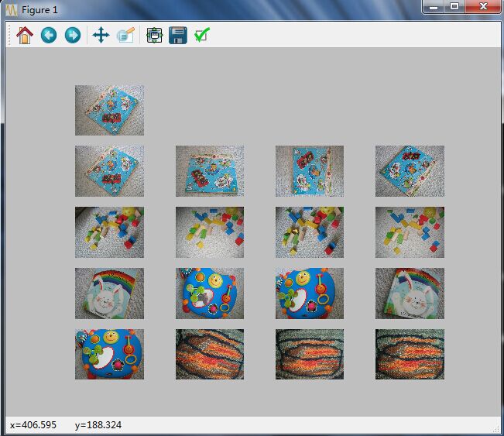Image resolution: width=504 pixels, height=436 pixels.
Task: Click the Save figure floppy disk icon
Action: 178,35
